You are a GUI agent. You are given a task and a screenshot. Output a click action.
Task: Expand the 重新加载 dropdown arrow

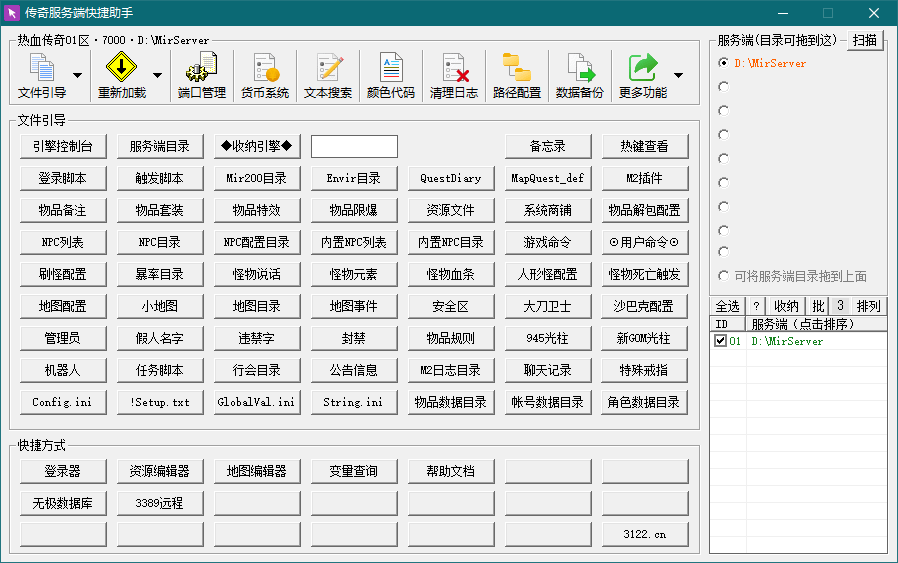pos(157,76)
